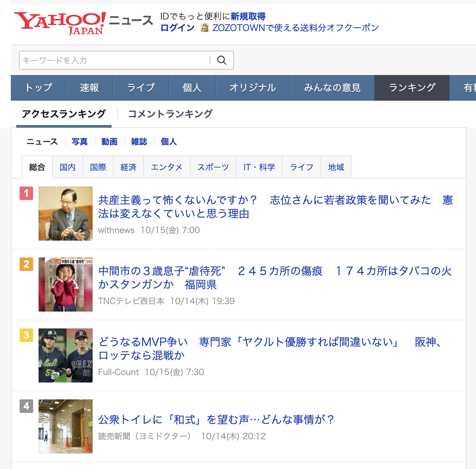The image size is (476, 469).
Task: Open the IT・科学 category tab
Action: pos(259,167)
